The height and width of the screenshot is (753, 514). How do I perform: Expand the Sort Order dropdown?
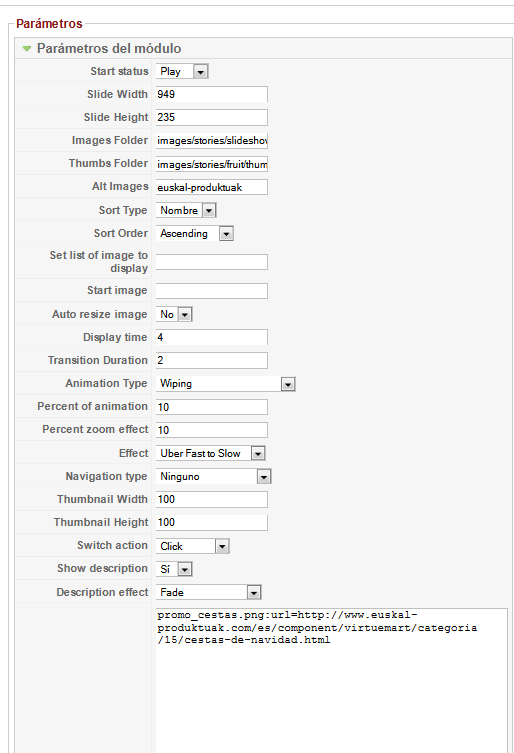pyautogui.click(x=195, y=233)
